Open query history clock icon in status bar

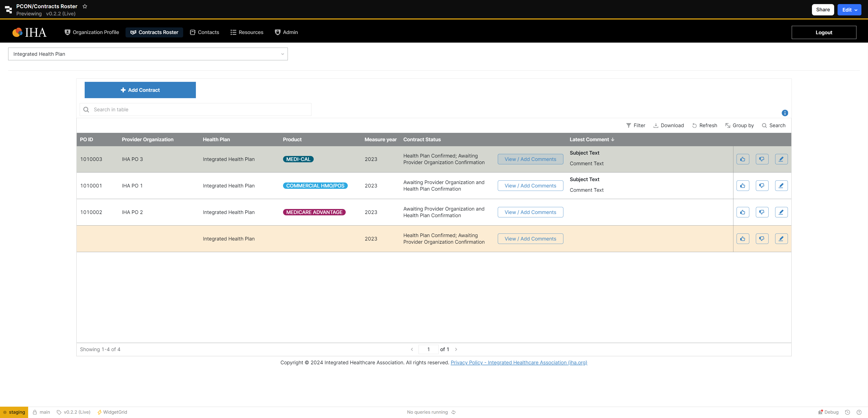tap(847, 412)
